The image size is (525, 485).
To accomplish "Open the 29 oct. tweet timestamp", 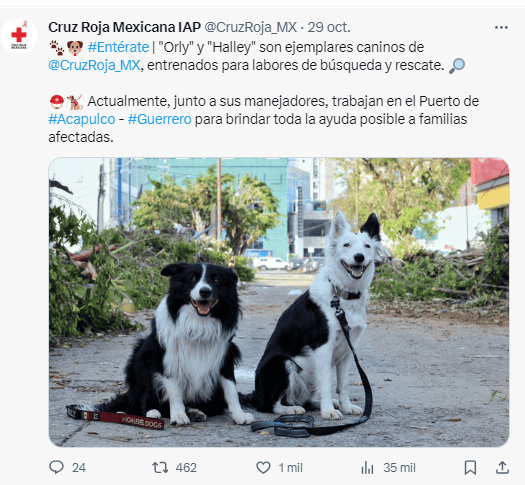I will click(x=329, y=27).
